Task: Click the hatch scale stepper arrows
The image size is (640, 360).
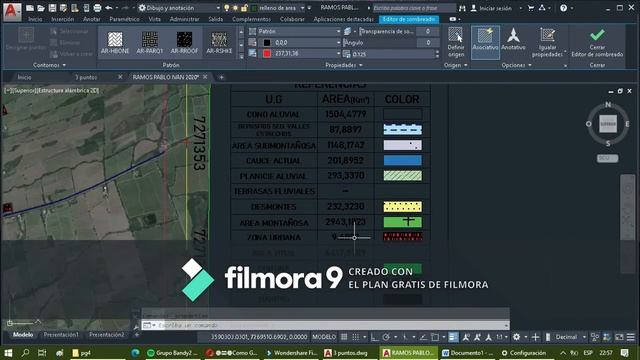Action: pyautogui.click(x=437, y=53)
